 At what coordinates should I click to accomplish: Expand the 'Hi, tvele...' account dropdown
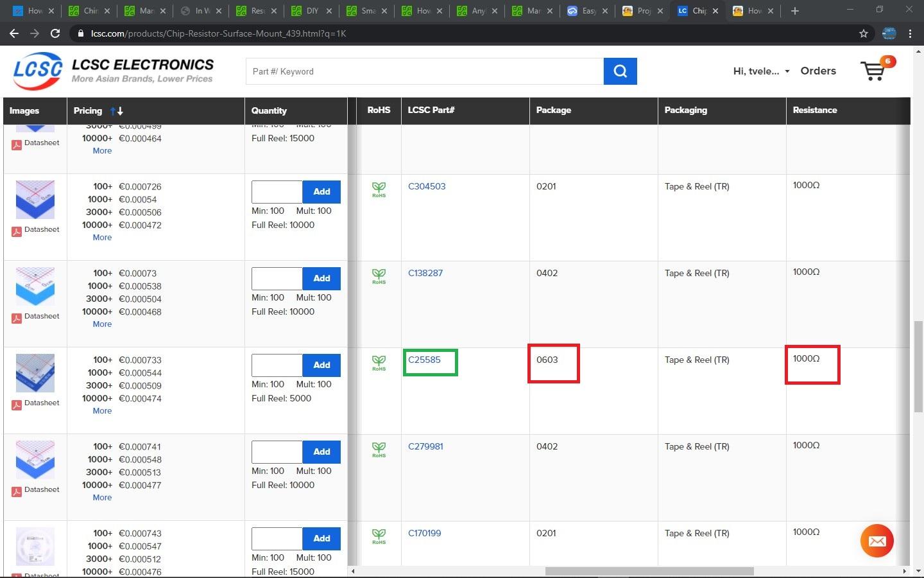[761, 71]
